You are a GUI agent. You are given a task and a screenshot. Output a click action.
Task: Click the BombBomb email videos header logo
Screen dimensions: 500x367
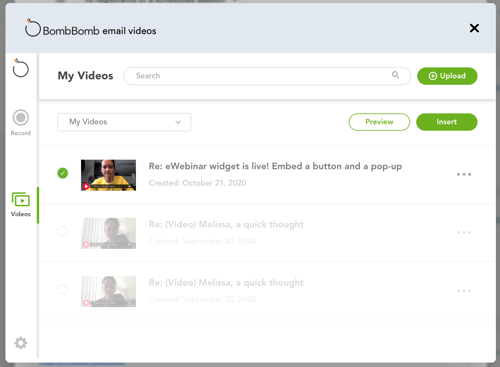coord(90,28)
